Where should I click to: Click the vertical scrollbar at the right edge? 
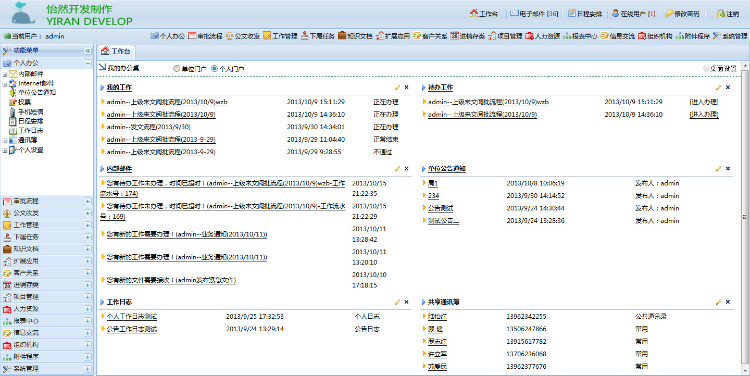point(745,218)
